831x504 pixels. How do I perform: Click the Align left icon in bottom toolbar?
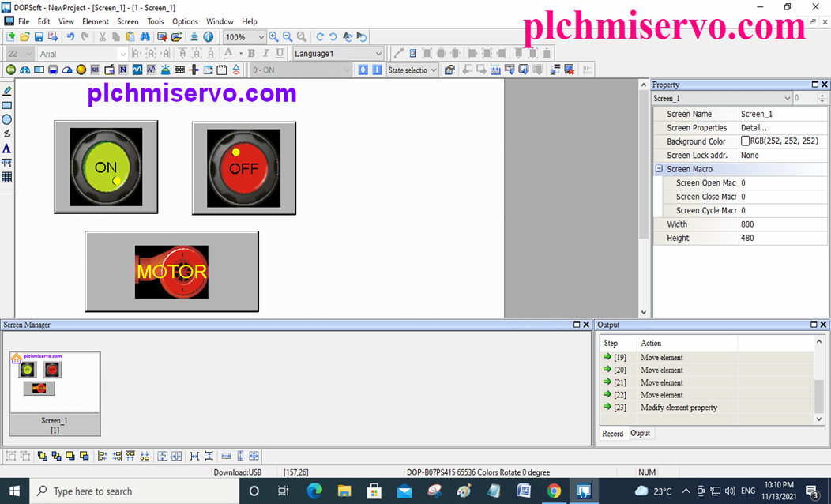[102, 456]
